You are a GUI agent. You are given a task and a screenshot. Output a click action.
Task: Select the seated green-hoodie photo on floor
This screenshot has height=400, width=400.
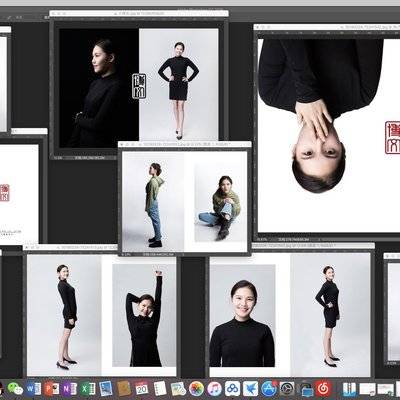click(219, 203)
